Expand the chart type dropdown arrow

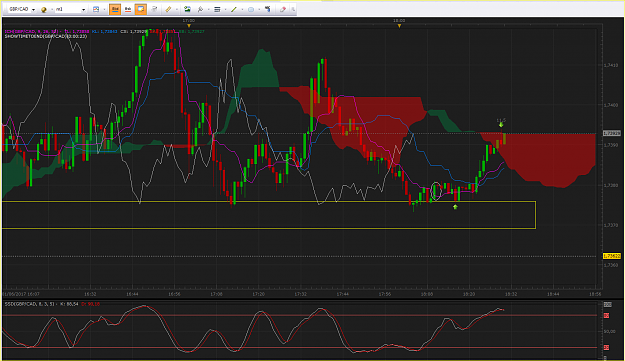point(104,10)
